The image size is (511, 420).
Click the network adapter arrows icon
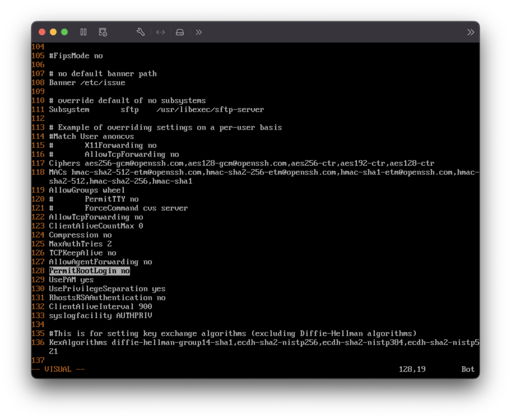click(160, 32)
